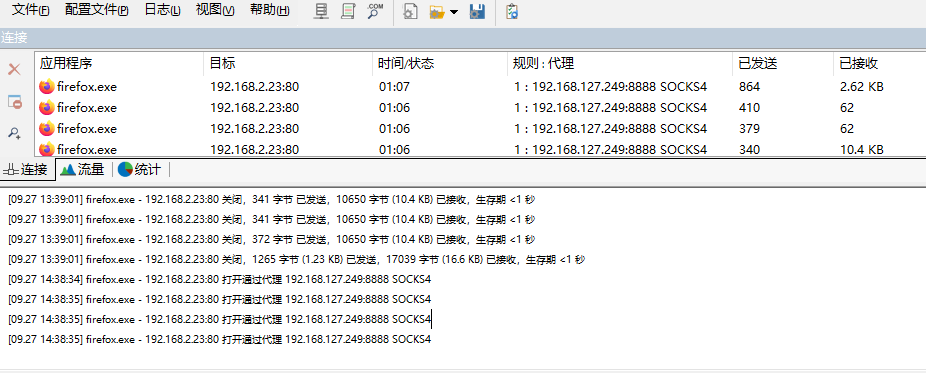Click the log line with 1265 字节 sent
The height and width of the screenshot is (373, 926).
[296, 259]
